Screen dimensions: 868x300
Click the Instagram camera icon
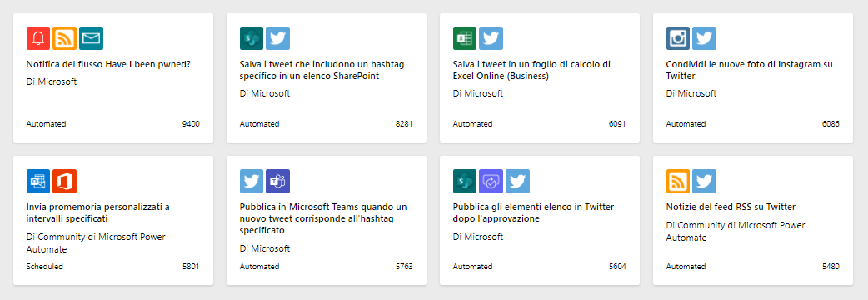point(678,38)
